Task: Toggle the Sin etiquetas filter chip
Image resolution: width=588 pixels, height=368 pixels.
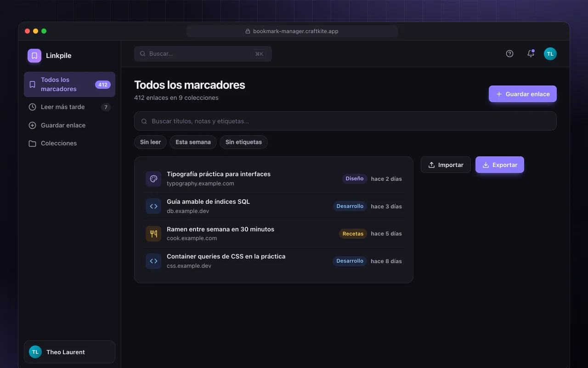Action: [243, 142]
